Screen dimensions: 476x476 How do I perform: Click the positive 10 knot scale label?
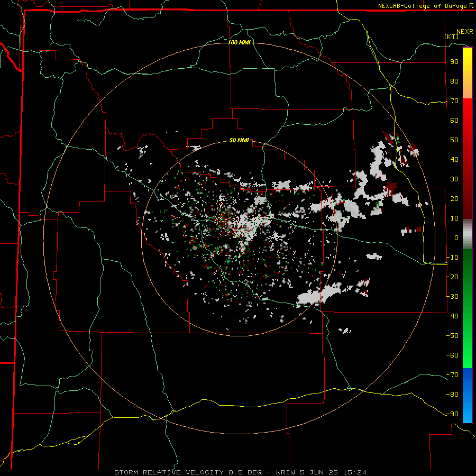pos(454,218)
